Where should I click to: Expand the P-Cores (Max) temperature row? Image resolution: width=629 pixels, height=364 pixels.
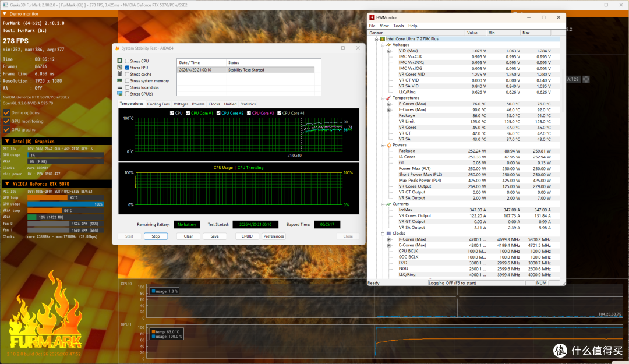pos(388,104)
